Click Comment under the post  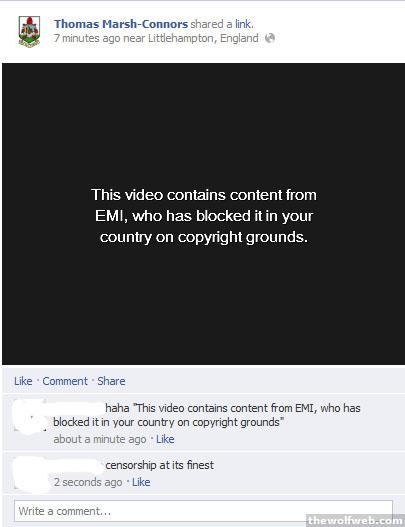(65, 381)
